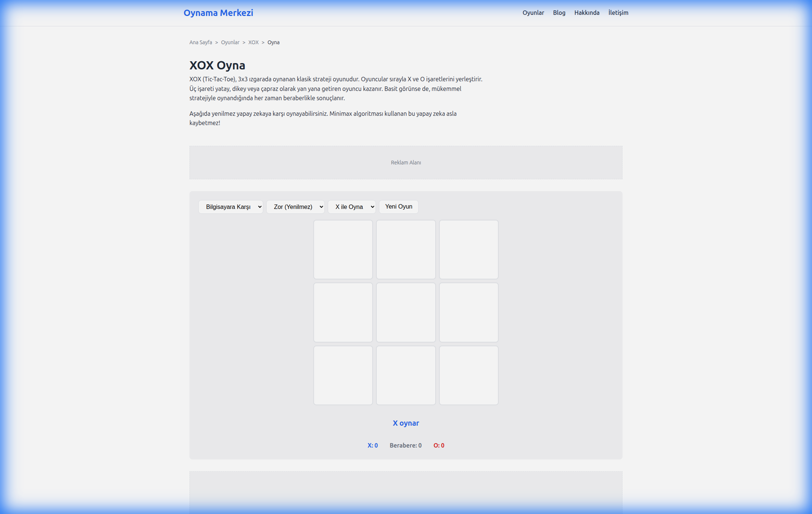
Task: Open the İletişim navigation link
Action: pyautogui.click(x=618, y=13)
